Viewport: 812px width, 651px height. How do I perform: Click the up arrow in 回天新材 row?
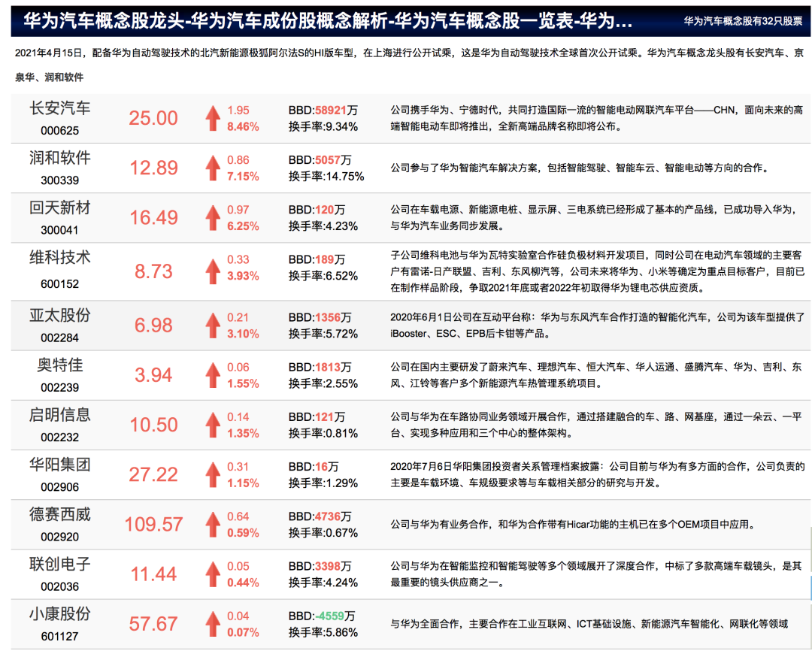[x=213, y=218]
